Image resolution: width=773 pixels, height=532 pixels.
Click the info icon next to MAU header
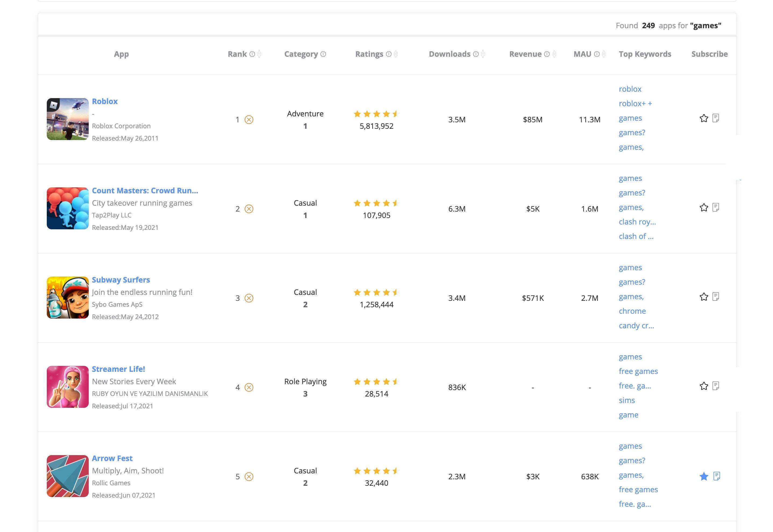597,54
